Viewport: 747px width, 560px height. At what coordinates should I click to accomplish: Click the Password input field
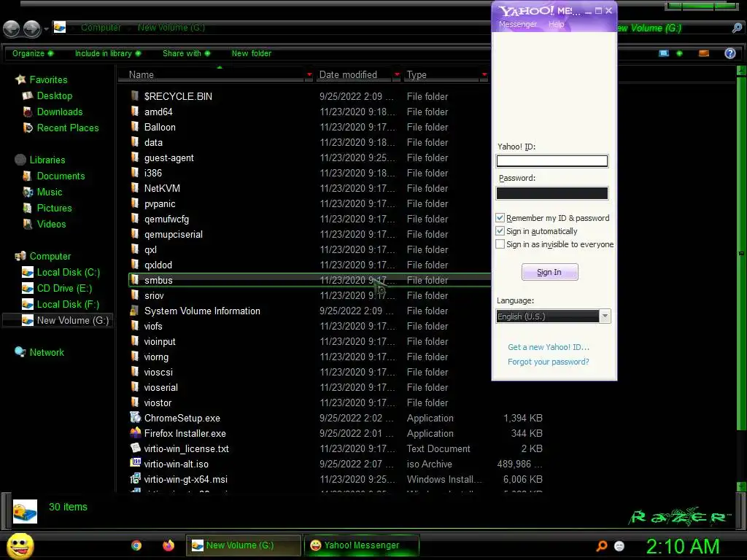coord(551,192)
